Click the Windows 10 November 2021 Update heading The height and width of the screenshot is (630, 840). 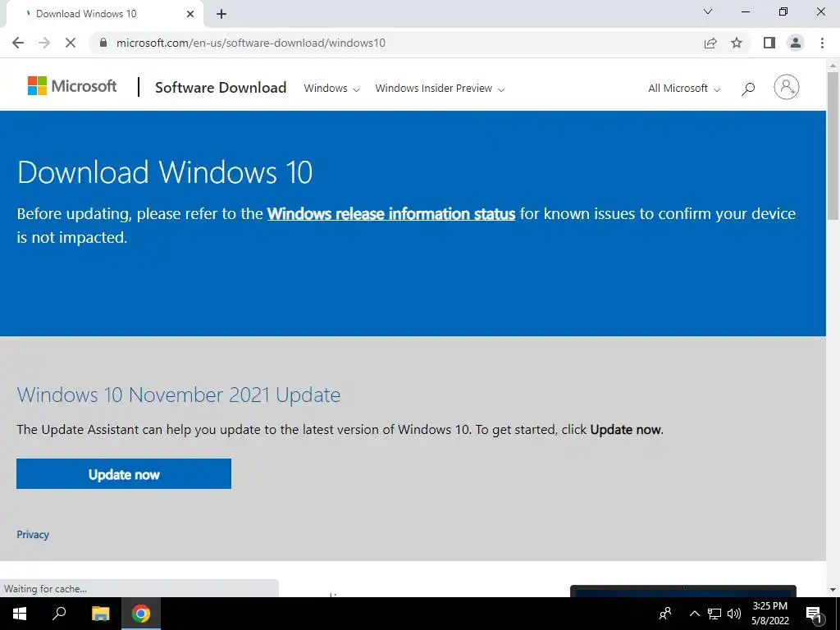pos(179,395)
